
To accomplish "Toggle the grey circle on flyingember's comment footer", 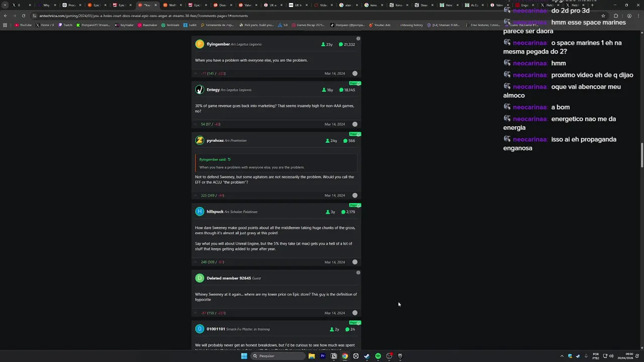I will coord(355,73).
